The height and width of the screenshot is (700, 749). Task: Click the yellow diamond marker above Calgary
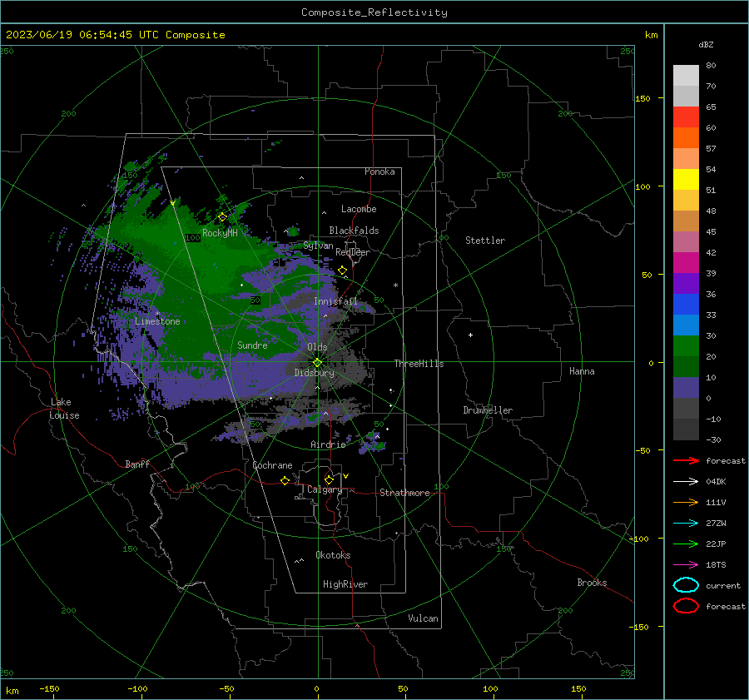tap(329, 479)
